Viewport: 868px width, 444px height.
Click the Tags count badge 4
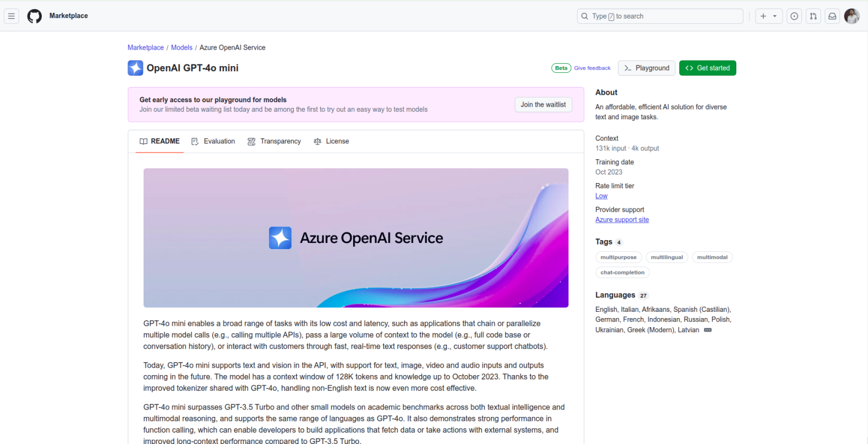point(619,242)
